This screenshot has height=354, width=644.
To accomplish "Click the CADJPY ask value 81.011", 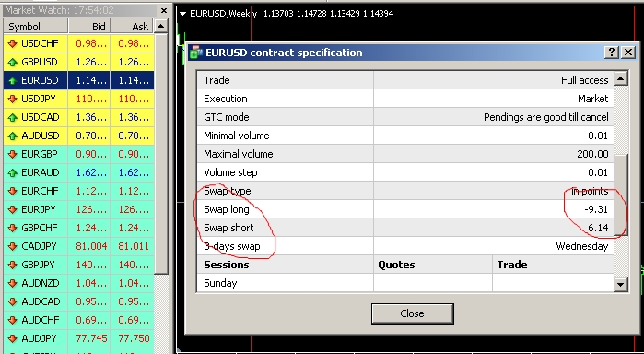I will (134, 246).
